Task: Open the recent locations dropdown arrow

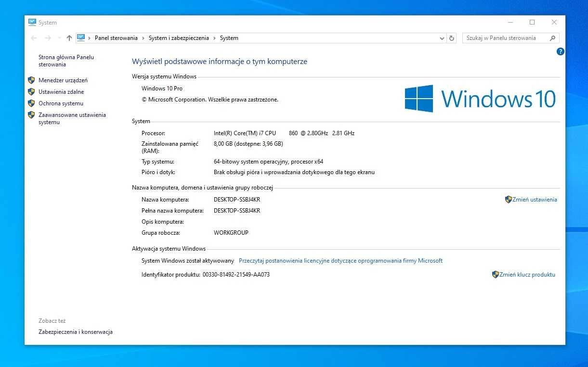Action: [59, 38]
